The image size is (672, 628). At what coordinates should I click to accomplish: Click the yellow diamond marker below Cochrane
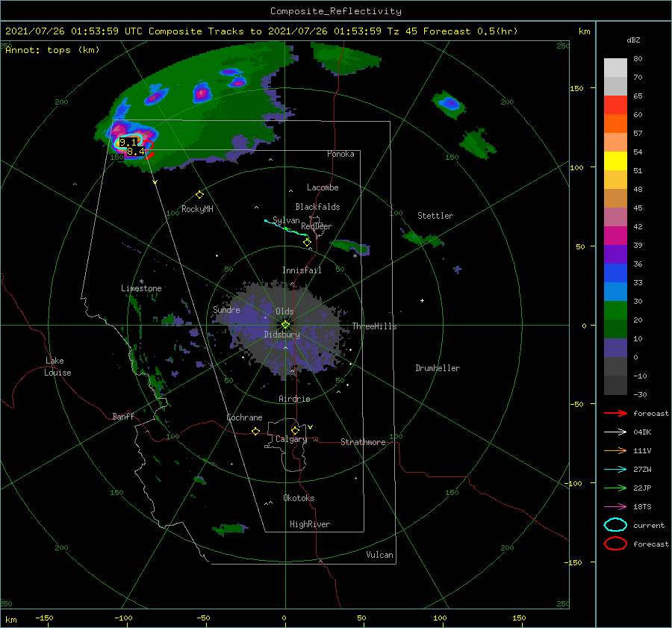pos(255,431)
